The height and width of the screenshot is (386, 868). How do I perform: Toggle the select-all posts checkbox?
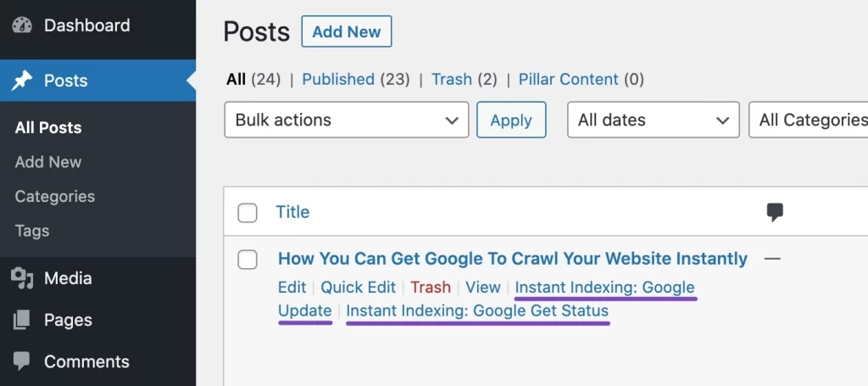point(248,213)
